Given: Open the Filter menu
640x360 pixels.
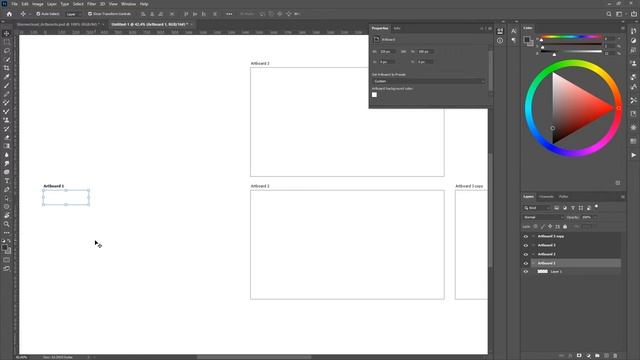Looking at the screenshot, I should pos(91,4).
